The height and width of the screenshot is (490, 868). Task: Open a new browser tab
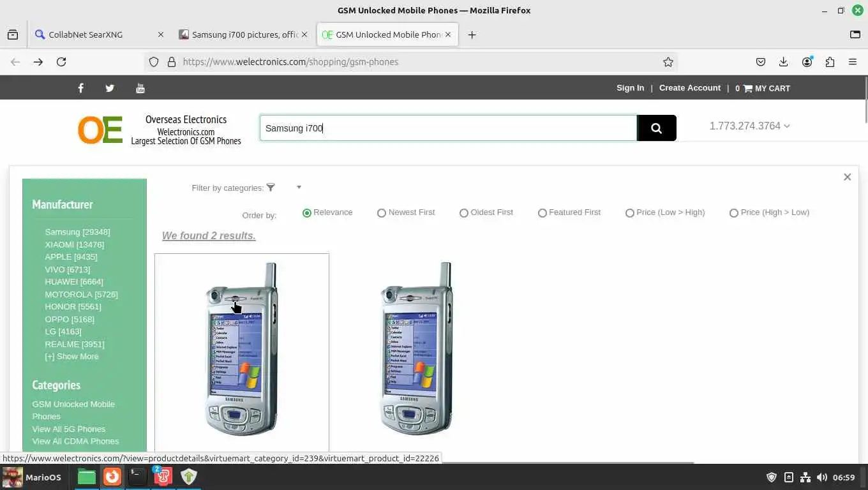coord(472,34)
